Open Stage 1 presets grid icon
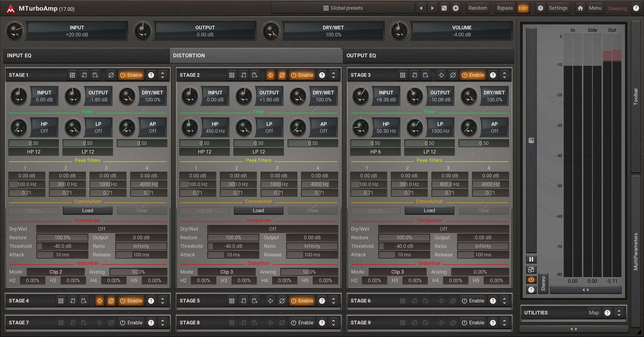The image size is (644, 337). [x=72, y=75]
